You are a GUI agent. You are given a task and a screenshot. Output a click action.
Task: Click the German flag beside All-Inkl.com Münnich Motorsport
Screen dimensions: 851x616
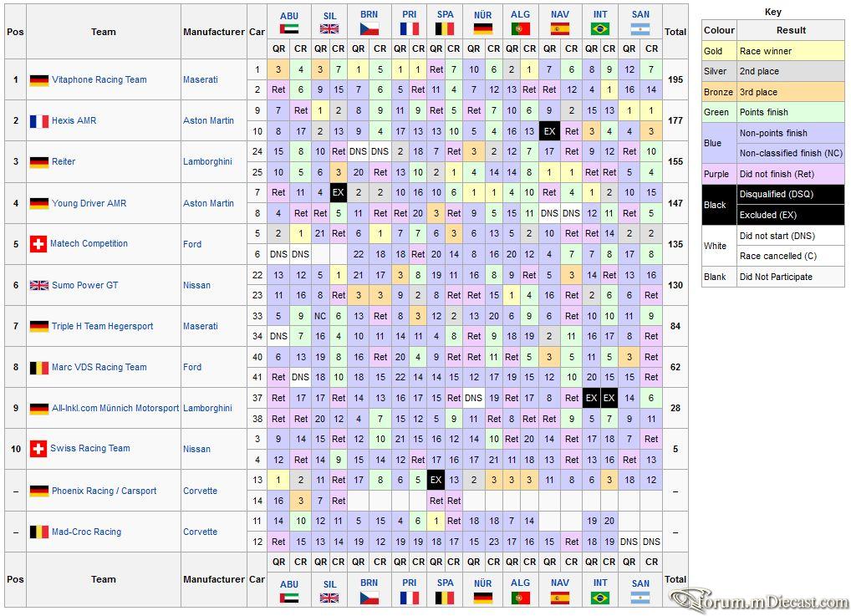click(x=39, y=408)
